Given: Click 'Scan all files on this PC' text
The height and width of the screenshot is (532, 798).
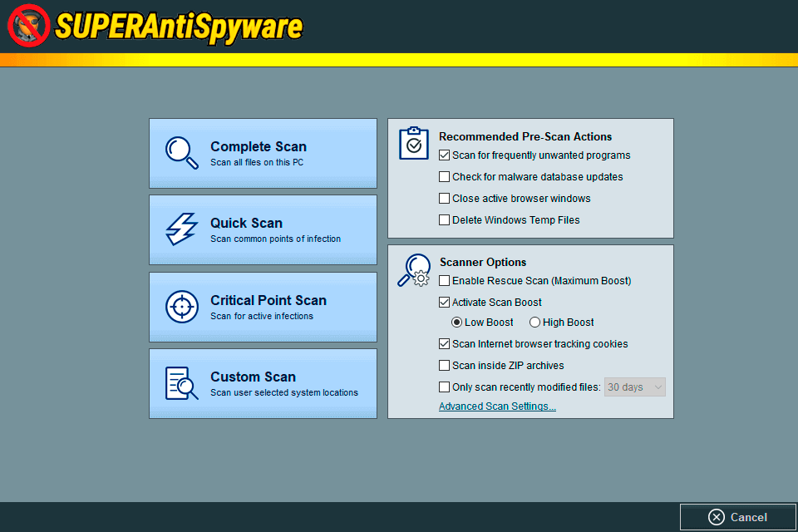Looking at the screenshot, I should click(257, 162).
